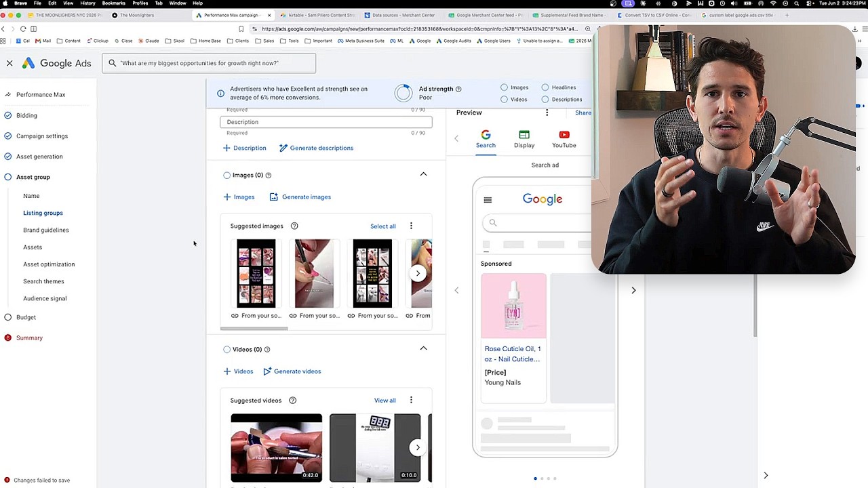Screen dimensions: 868x488
Task: Collapse the Videos section chevron
Action: (x=423, y=348)
